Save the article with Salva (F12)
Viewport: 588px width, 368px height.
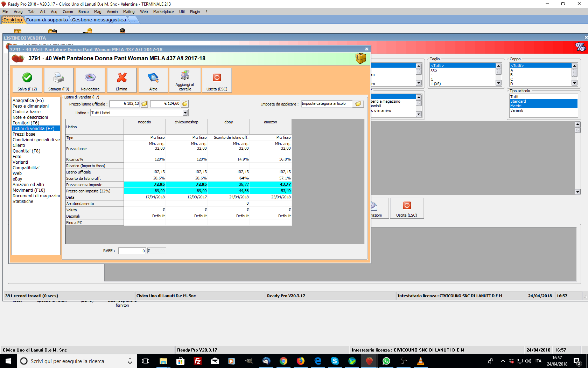[27, 80]
